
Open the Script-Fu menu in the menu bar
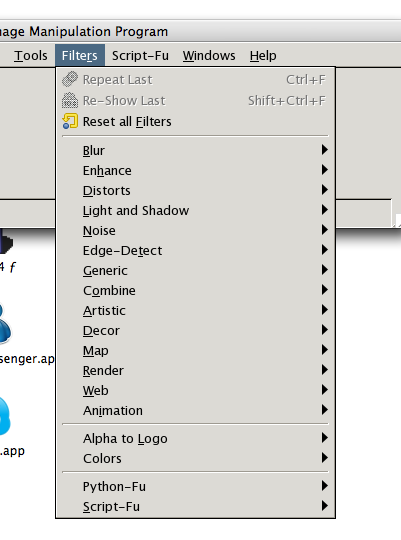click(x=140, y=55)
